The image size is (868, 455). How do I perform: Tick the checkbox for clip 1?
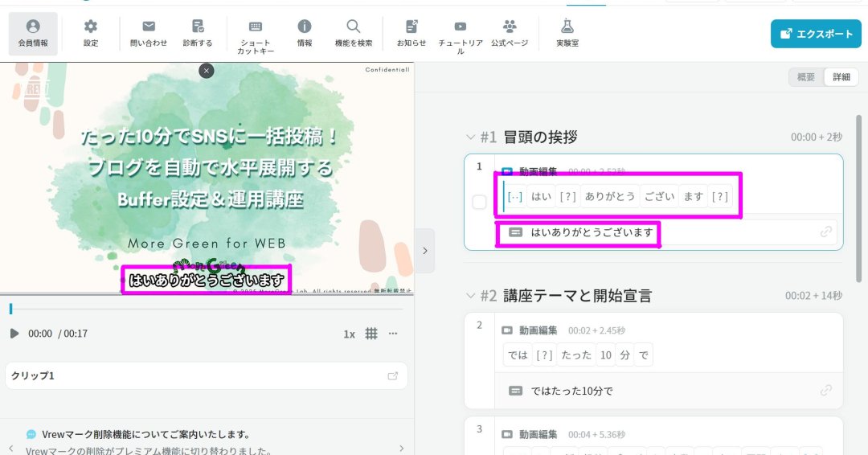[480, 203]
